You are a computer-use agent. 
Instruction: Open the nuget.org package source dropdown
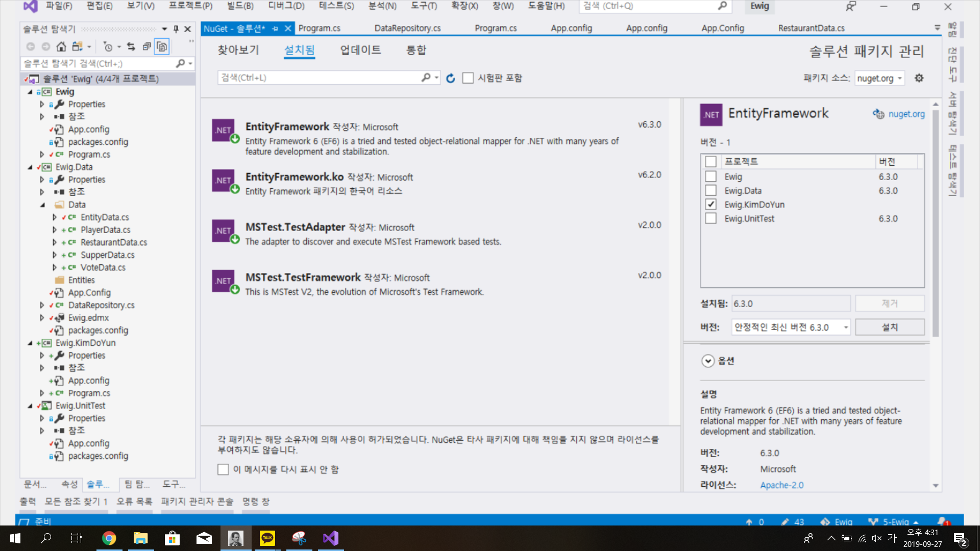click(x=879, y=78)
